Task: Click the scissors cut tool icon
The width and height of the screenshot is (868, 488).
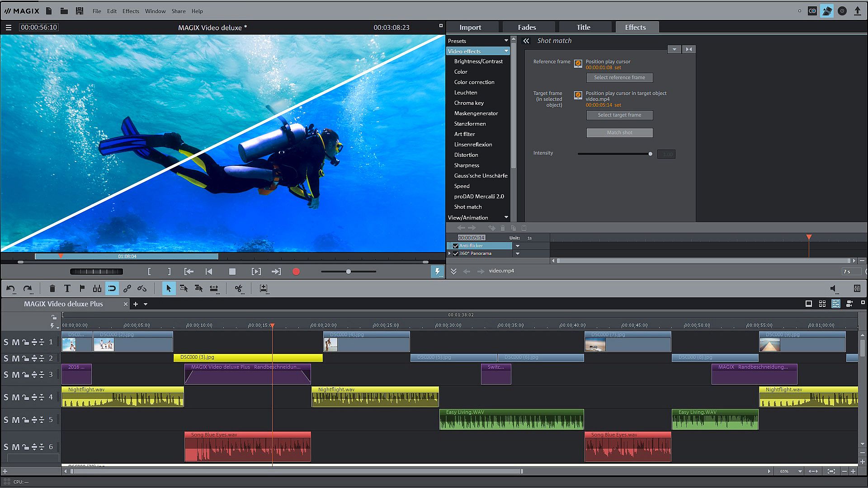Action: click(239, 288)
